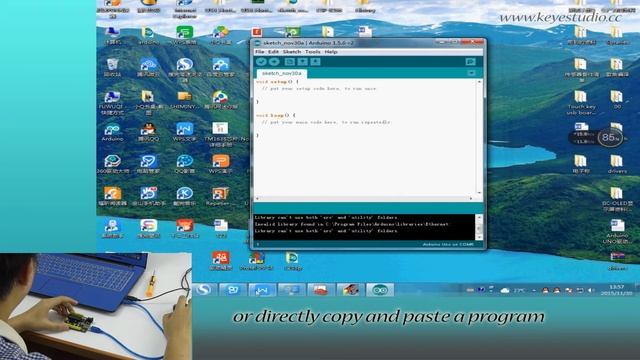
Task: Create a new sketch with New icon
Action: pyautogui.click(x=289, y=62)
